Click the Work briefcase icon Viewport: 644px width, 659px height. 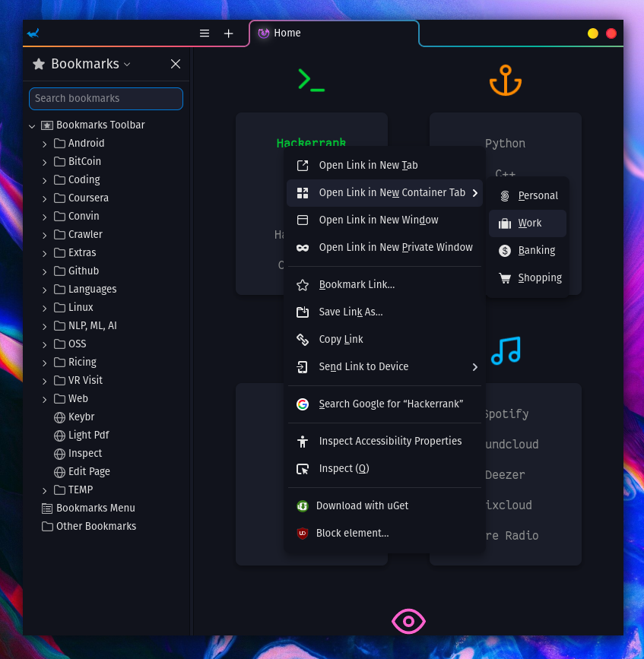coord(505,223)
